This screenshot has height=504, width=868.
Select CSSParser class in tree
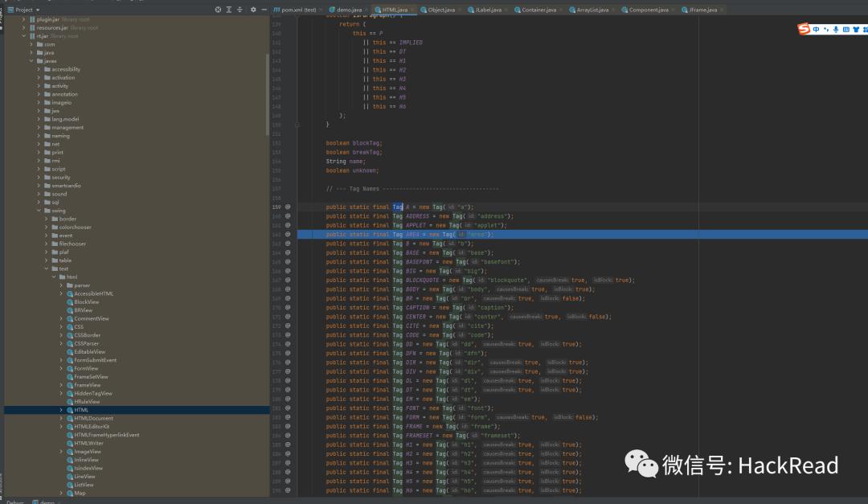tap(86, 343)
